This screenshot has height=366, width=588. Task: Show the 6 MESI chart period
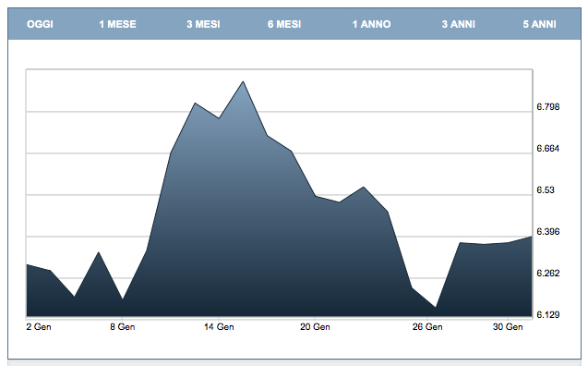(x=284, y=24)
